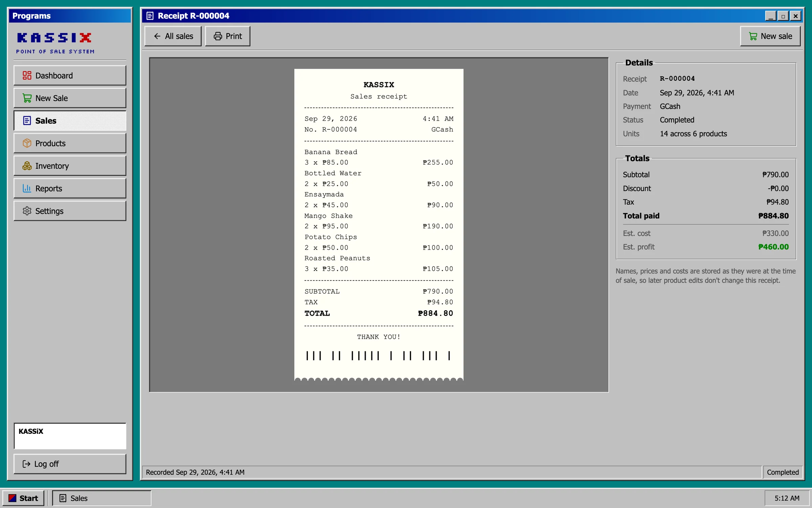Click the receipt TAX ₱94.80 line
Viewport: 812px width, 508px height.
(x=379, y=302)
